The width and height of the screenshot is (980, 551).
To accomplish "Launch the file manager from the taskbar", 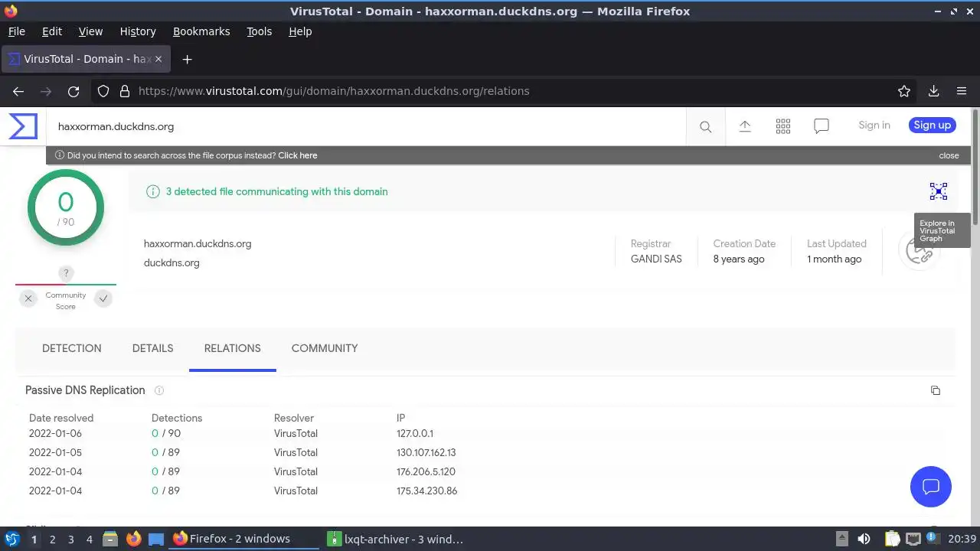I will (109, 539).
